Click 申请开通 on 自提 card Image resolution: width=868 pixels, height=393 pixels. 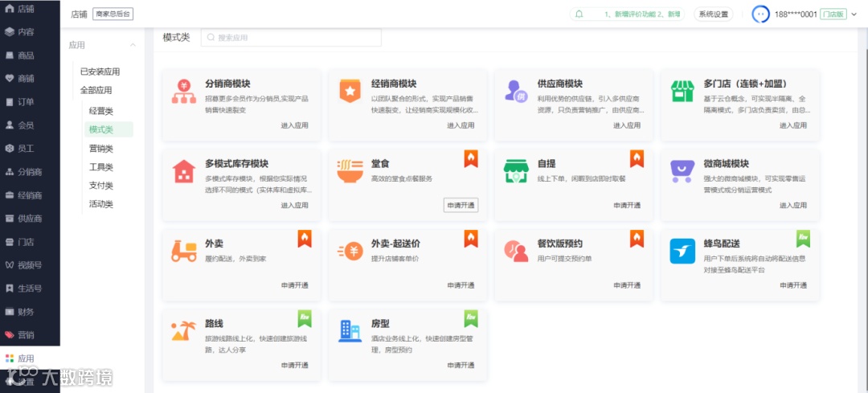coord(627,205)
